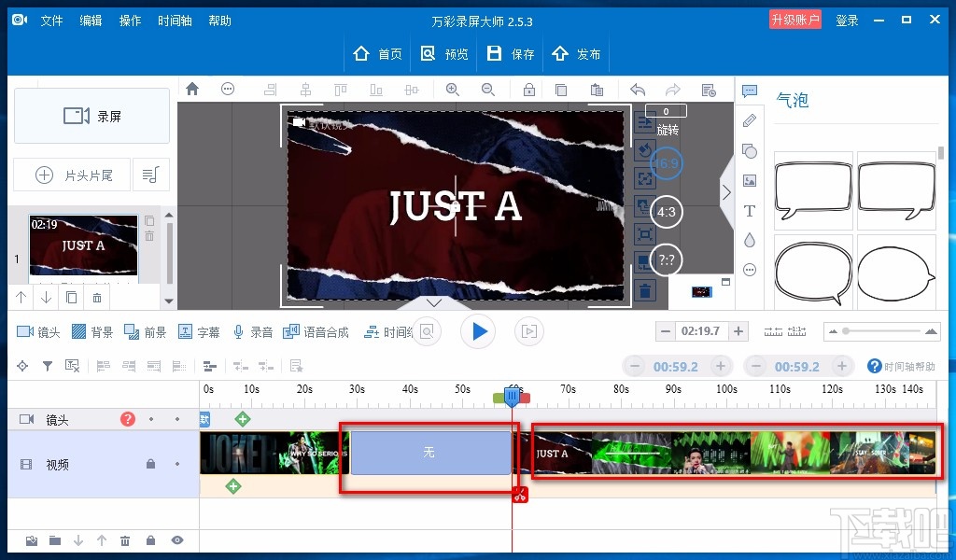Image resolution: width=956 pixels, height=560 pixels.
Task: Open the 气泡 speech bubble panel icon
Action: (750, 91)
